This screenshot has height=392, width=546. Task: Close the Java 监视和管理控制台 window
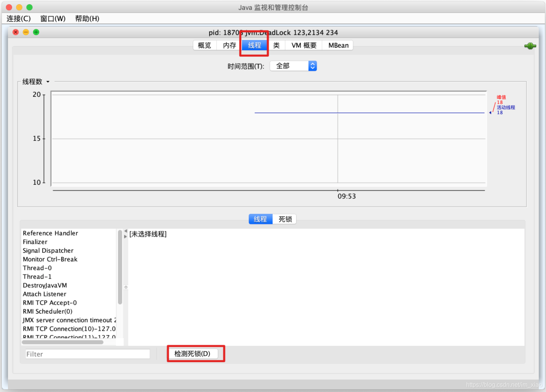point(9,7)
